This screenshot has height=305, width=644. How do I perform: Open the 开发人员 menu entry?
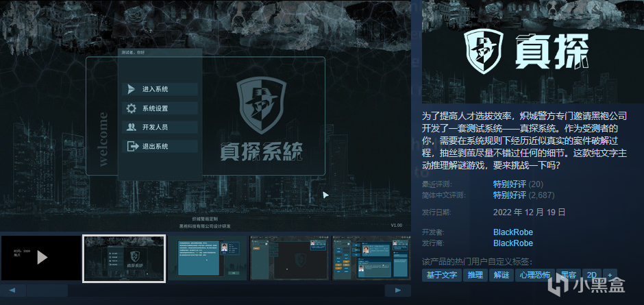[x=160, y=127]
